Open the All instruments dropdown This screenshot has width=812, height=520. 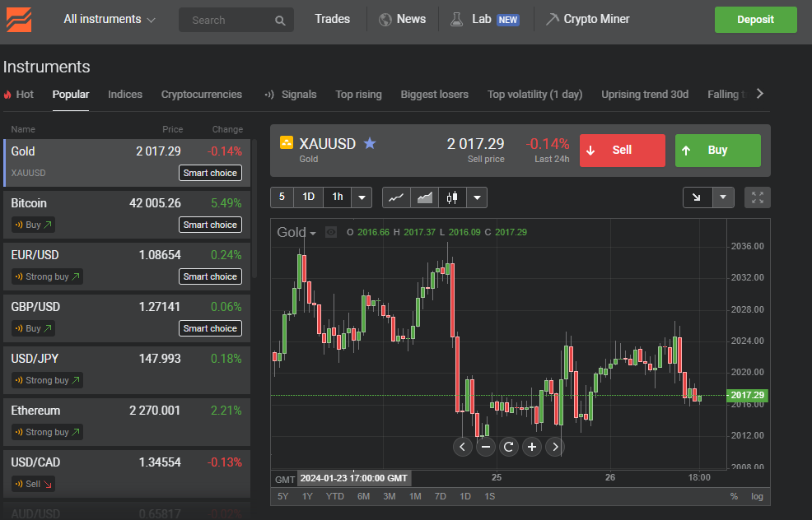(x=110, y=19)
